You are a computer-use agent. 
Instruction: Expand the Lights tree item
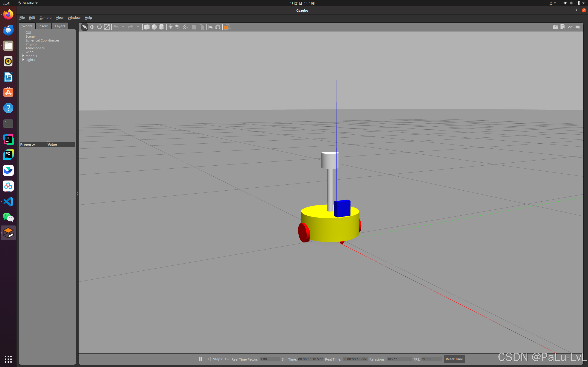point(23,60)
